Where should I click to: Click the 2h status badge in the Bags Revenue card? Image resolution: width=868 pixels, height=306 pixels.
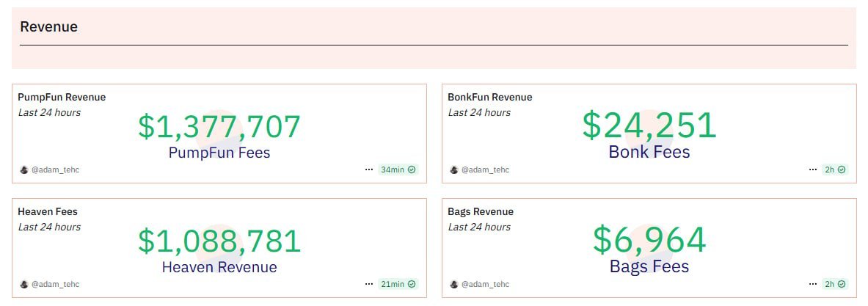(x=835, y=285)
